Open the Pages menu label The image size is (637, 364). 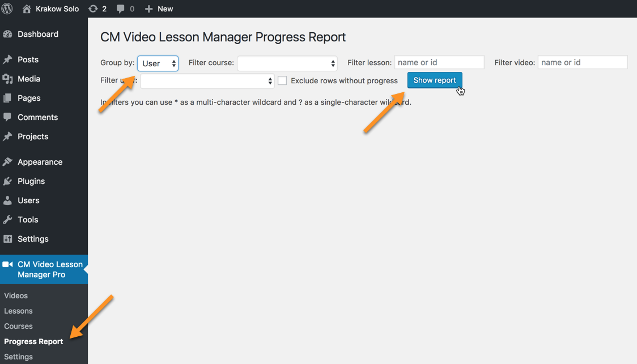click(x=29, y=98)
